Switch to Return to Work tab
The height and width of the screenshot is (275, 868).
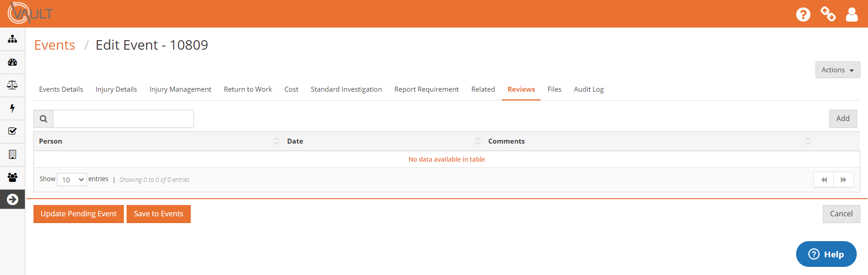[248, 89]
